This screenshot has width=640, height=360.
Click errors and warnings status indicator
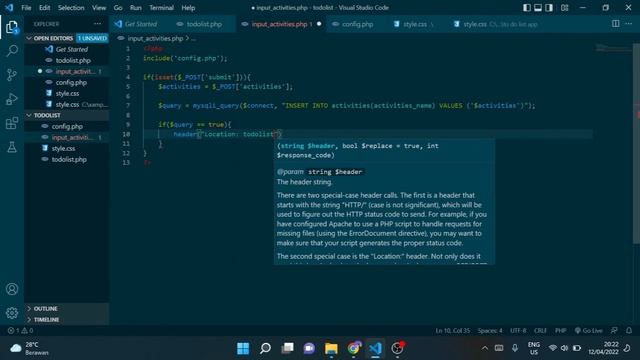coord(20,331)
